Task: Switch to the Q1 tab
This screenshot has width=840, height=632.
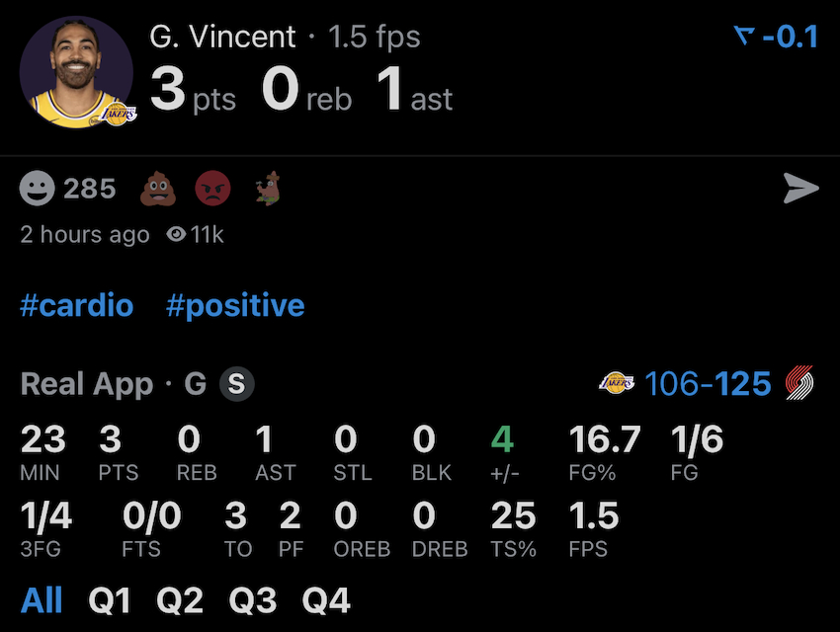Action: pyautogui.click(x=109, y=599)
